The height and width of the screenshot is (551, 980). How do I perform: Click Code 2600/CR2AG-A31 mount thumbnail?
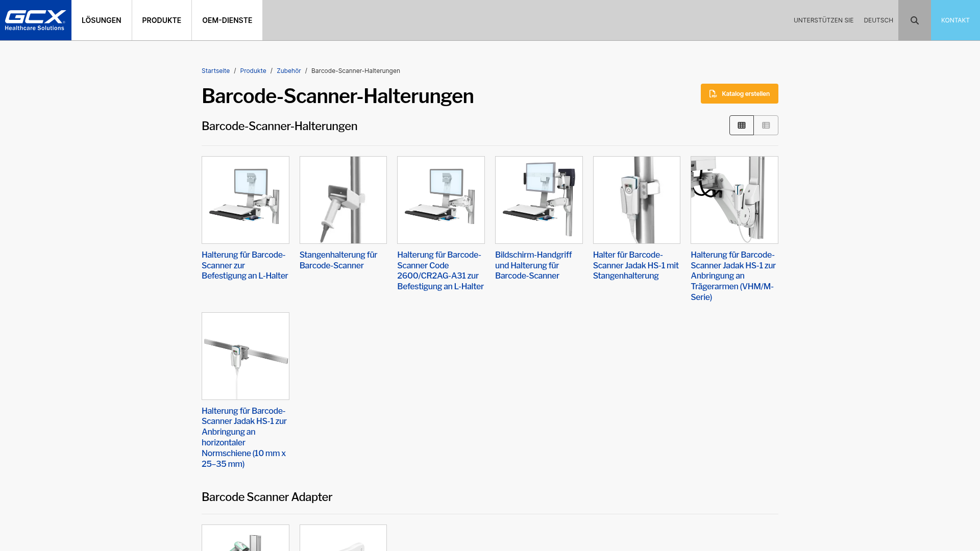[441, 200]
